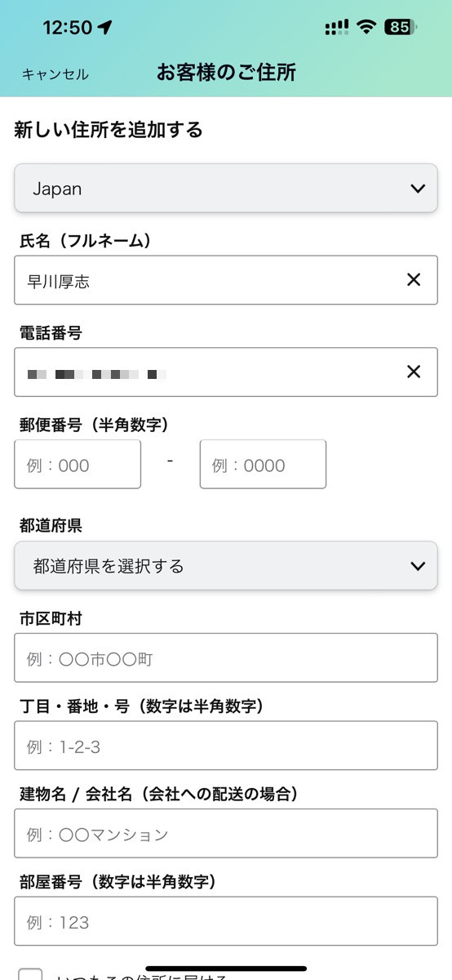Open the Japan country dropdown
Image resolution: width=452 pixels, height=980 pixels.
(x=226, y=189)
